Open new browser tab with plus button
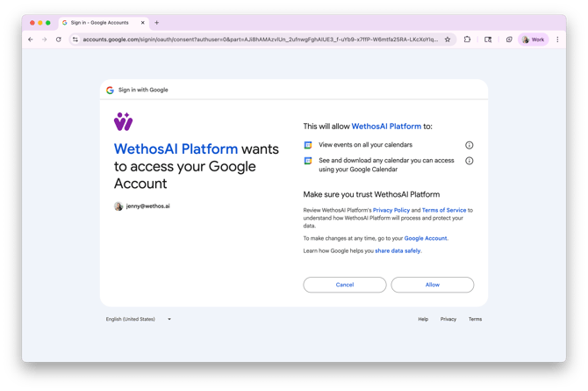Viewport: 588px width, 391px height. tap(157, 23)
